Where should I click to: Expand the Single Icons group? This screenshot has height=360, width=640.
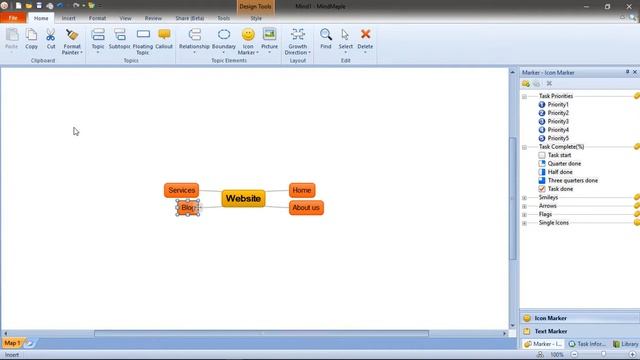pyautogui.click(x=524, y=223)
